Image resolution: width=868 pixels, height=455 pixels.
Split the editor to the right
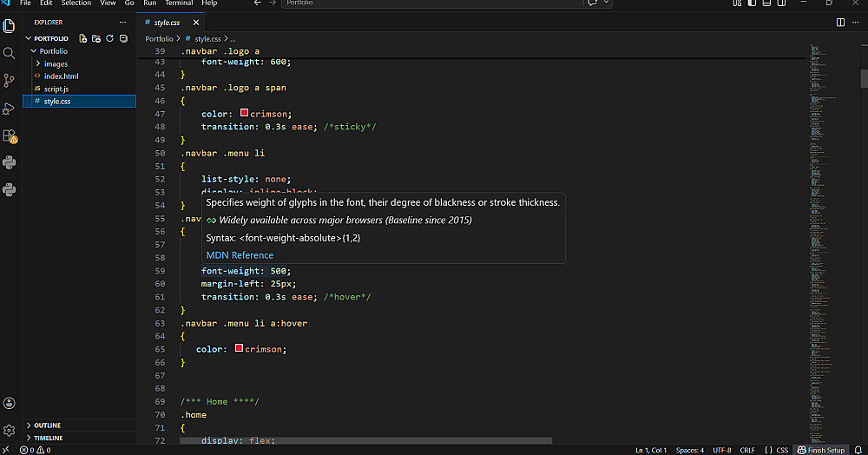840,23
